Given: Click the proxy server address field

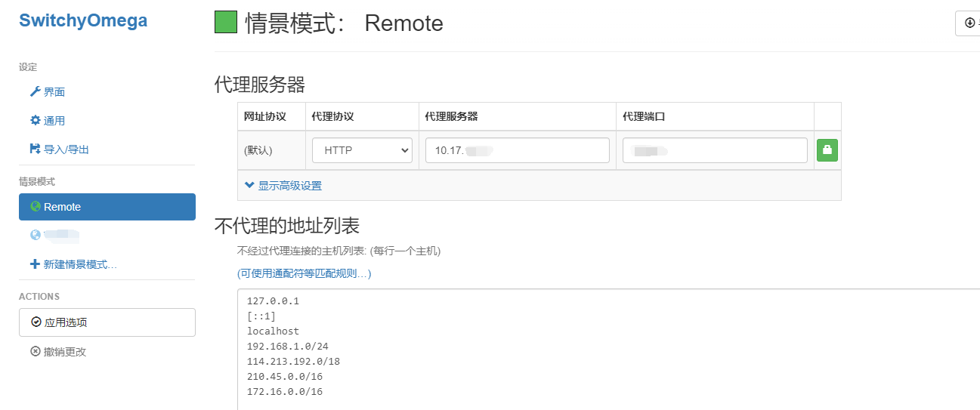Looking at the screenshot, I should pyautogui.click(x=518, y=150).
